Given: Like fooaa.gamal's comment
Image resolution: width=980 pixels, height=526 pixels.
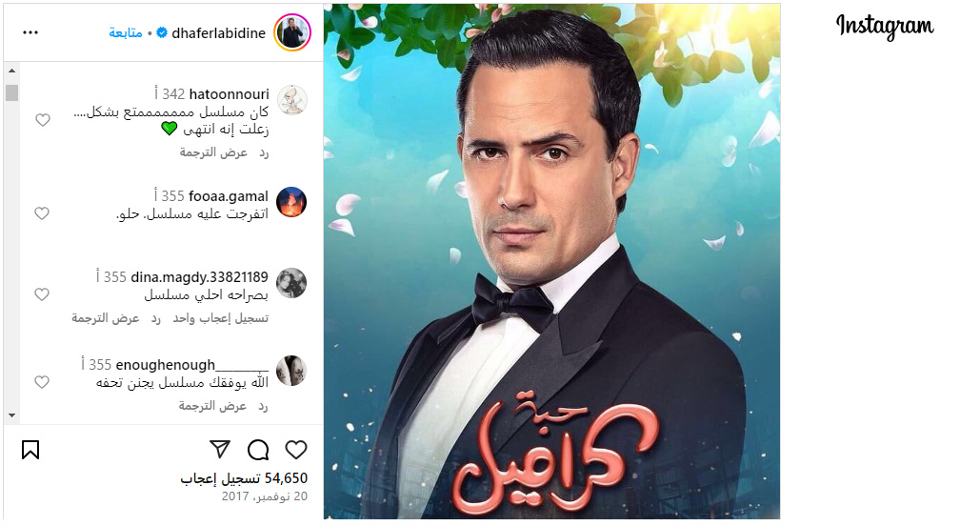Looking at the screenshot, I should (x=42, y=213).
